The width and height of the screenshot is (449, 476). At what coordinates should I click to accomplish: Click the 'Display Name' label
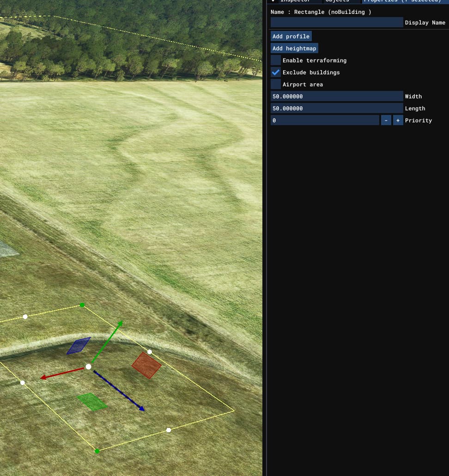[425, 23]
